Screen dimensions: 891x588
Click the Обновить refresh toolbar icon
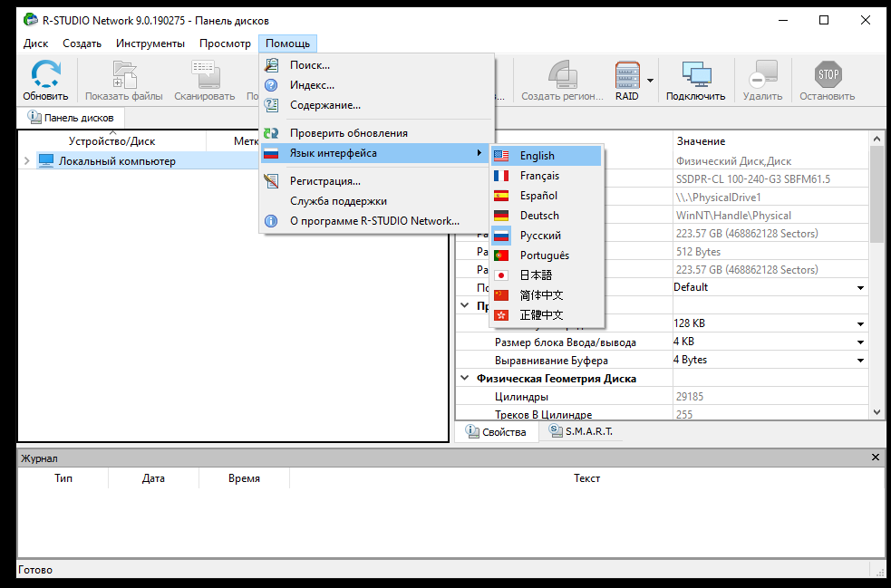(45, 80)
